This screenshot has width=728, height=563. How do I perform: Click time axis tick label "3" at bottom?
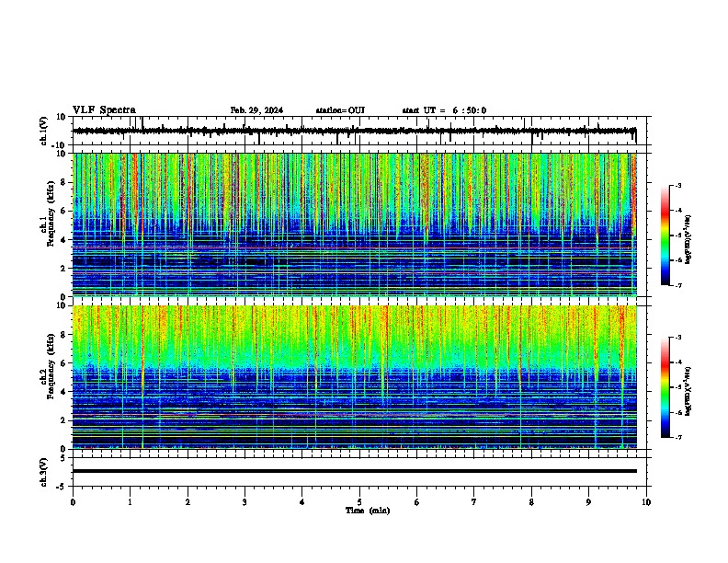[x=245, y=502]
